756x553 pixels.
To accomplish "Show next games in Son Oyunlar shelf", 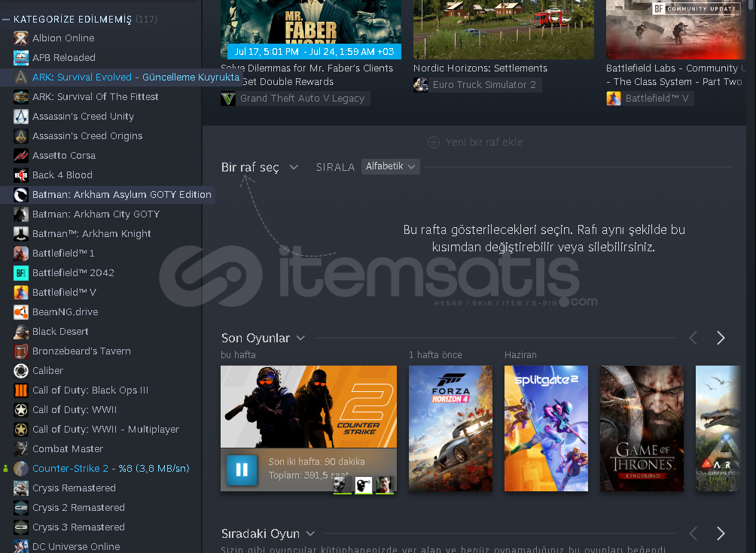I will (721, 338).
